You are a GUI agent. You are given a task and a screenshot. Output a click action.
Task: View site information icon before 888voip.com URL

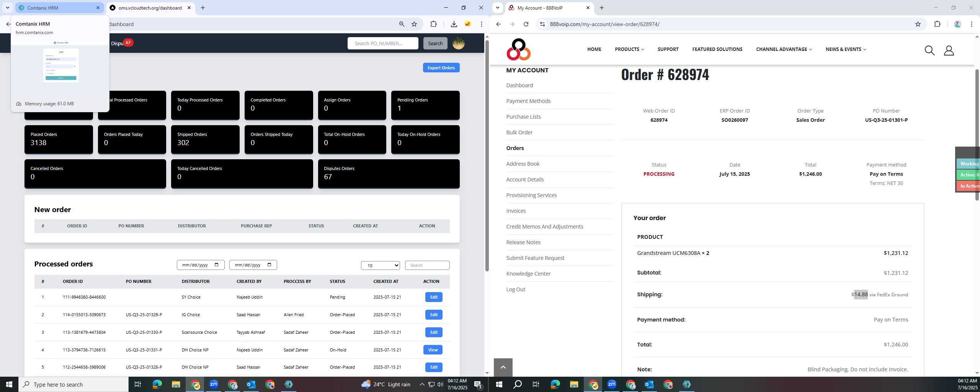pyautogui.click(x=542, y=24)
